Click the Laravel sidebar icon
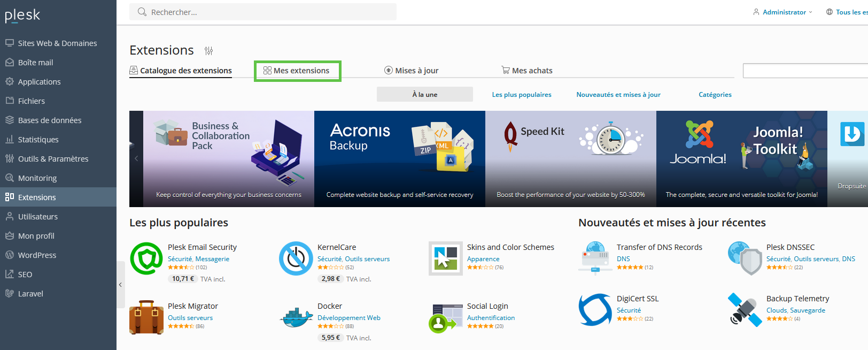This screenshot has width=868, height=350. (10, 293)
